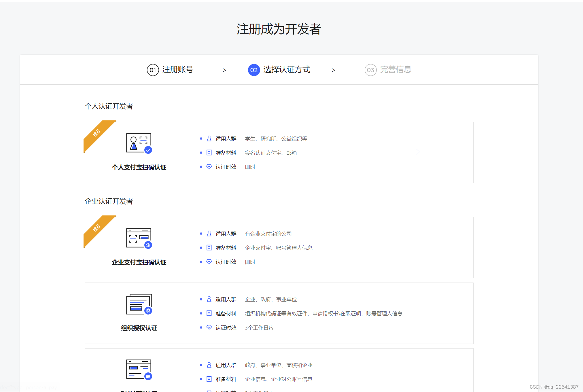
Task: Click 推荐 ribbon on personal certification card
Action: tap(97, 133)
